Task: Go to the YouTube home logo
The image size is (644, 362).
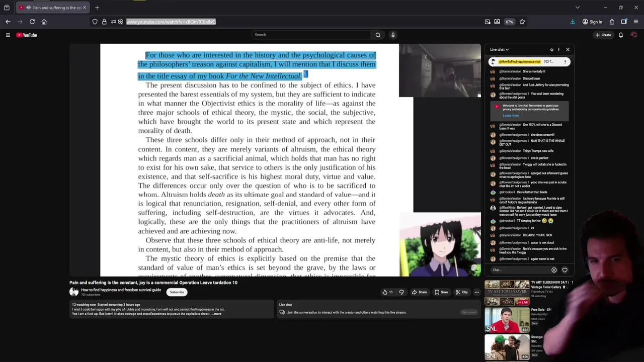Action: [x=27, y=35]
